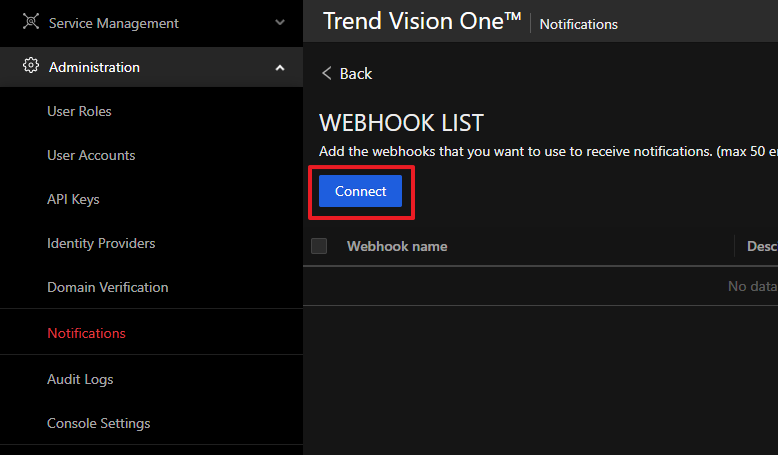
Task: Select the highlighted Notifications menu item
Action: pos(86,333)
